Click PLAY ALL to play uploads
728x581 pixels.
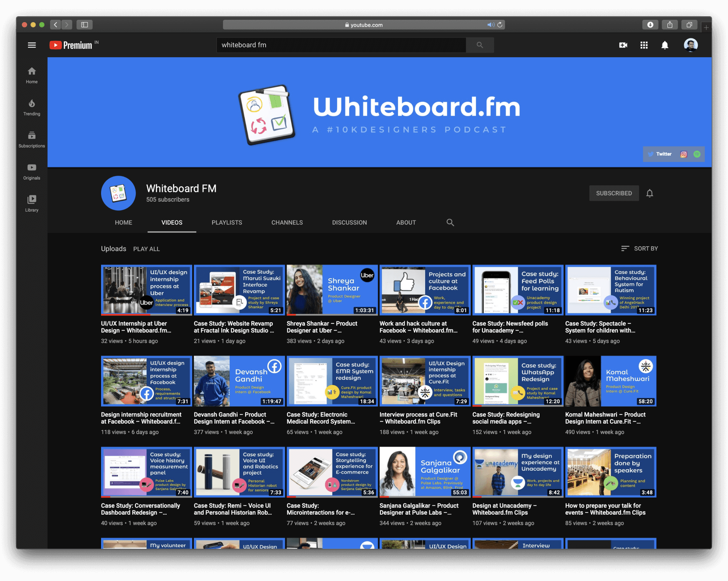coord(146,248)
